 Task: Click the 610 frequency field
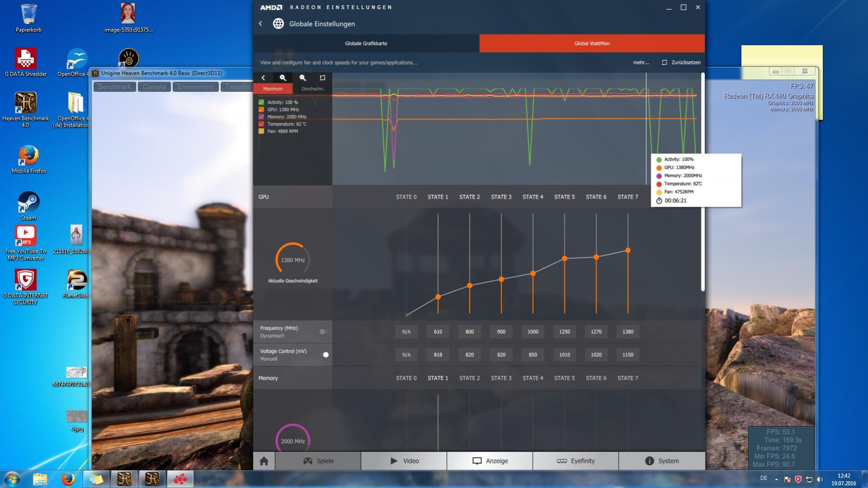(x=438, y=332)
